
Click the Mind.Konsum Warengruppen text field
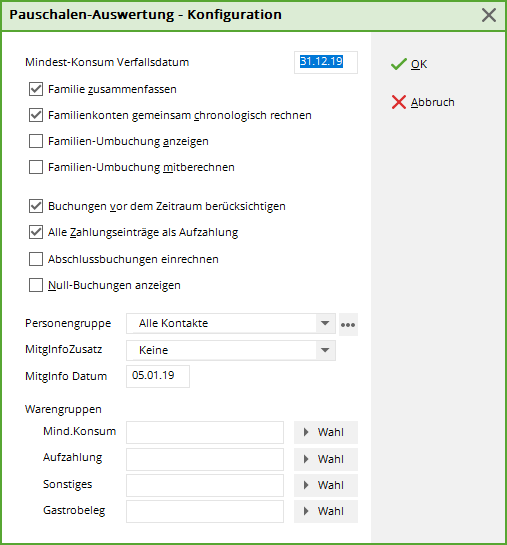pos(205,432)
